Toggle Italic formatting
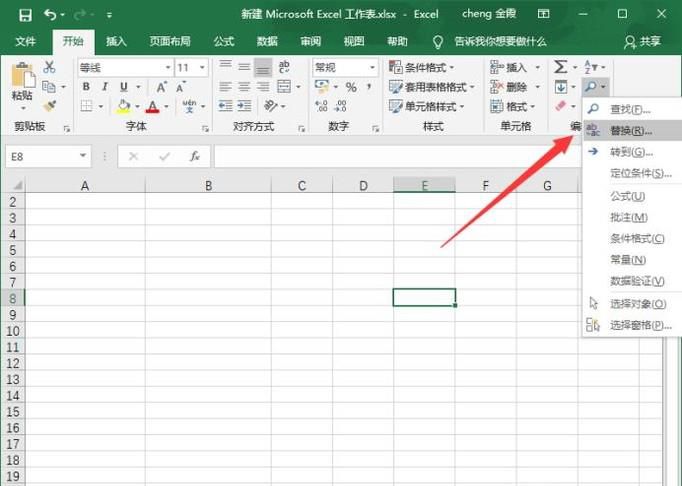The height and width of the screenshot is (486, 682). [105, 87]
